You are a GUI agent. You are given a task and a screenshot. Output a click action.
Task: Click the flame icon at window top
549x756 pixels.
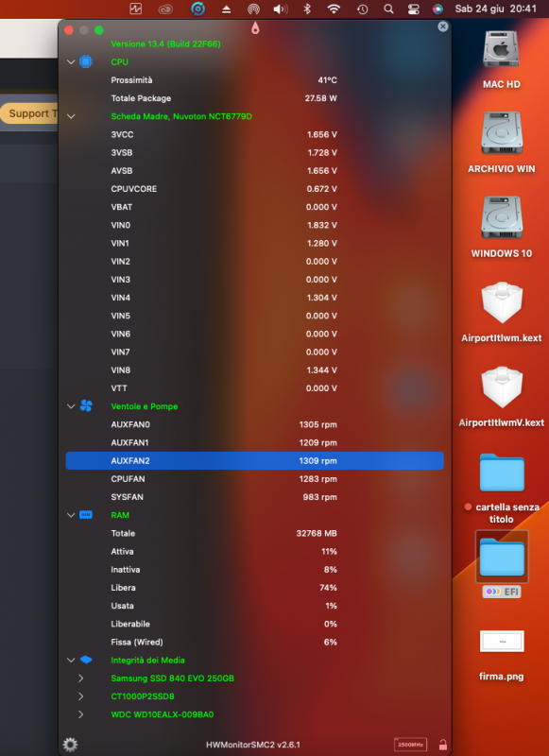(255, 28)
